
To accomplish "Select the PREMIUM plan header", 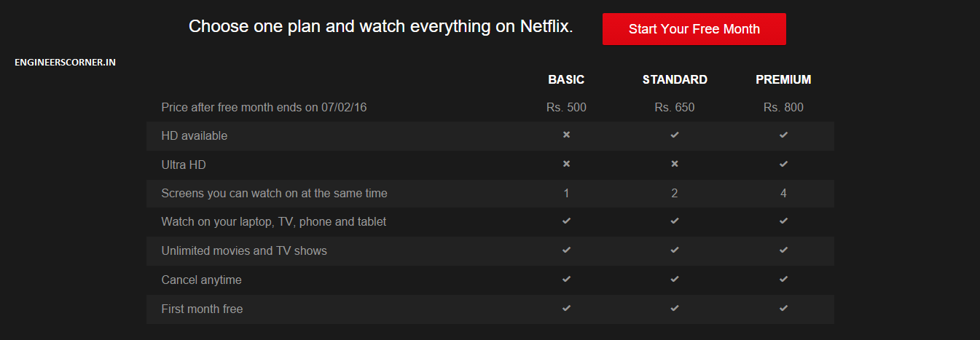I will (783, 79).
